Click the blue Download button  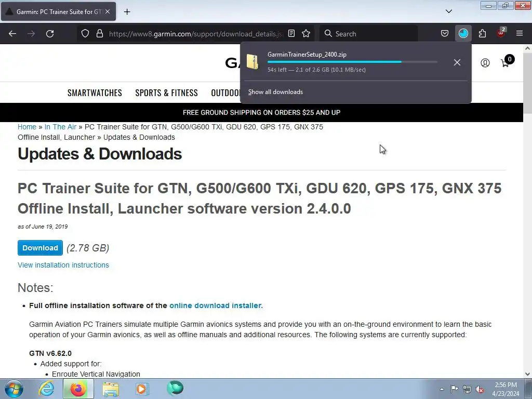[x=40, y=248]
